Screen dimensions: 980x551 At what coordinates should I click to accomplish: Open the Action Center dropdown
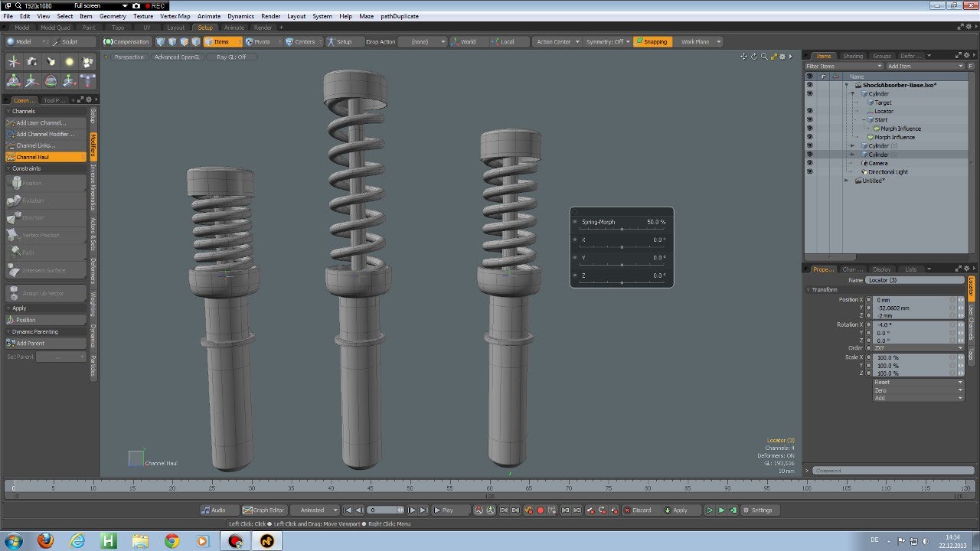[x=557, y=42]
